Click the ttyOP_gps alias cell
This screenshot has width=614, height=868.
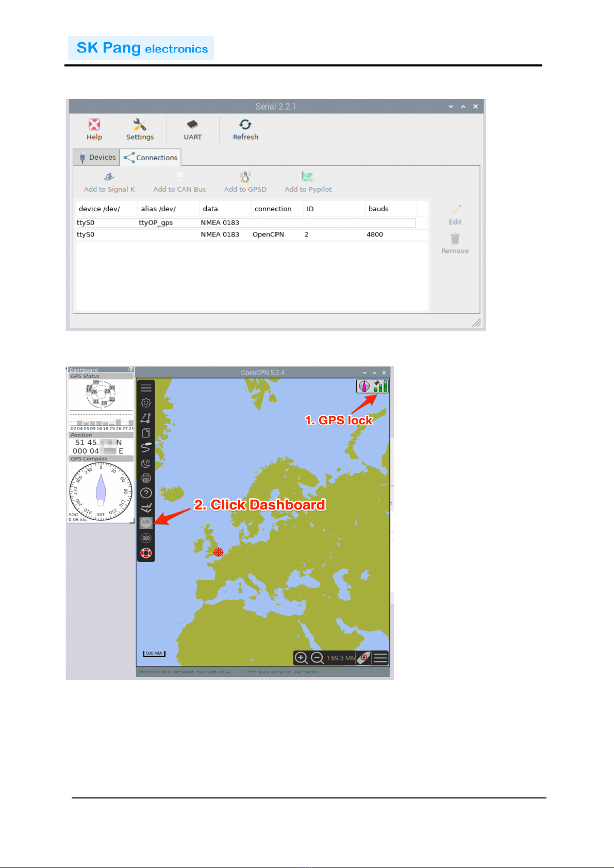click(156, 223)
